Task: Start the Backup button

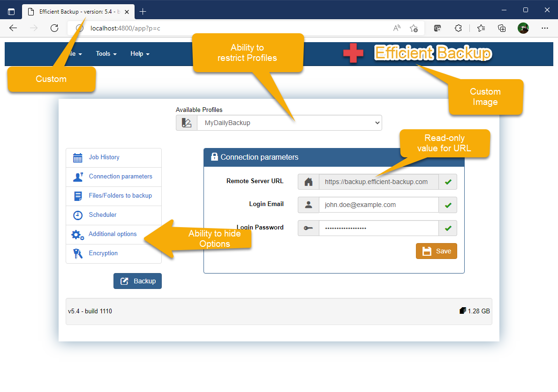Action: [137, 281]
